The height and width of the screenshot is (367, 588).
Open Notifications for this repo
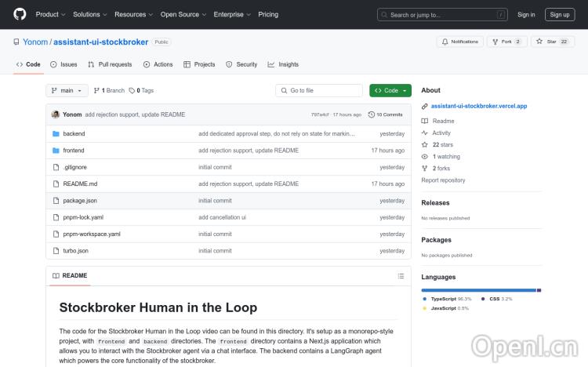(460, 42)
